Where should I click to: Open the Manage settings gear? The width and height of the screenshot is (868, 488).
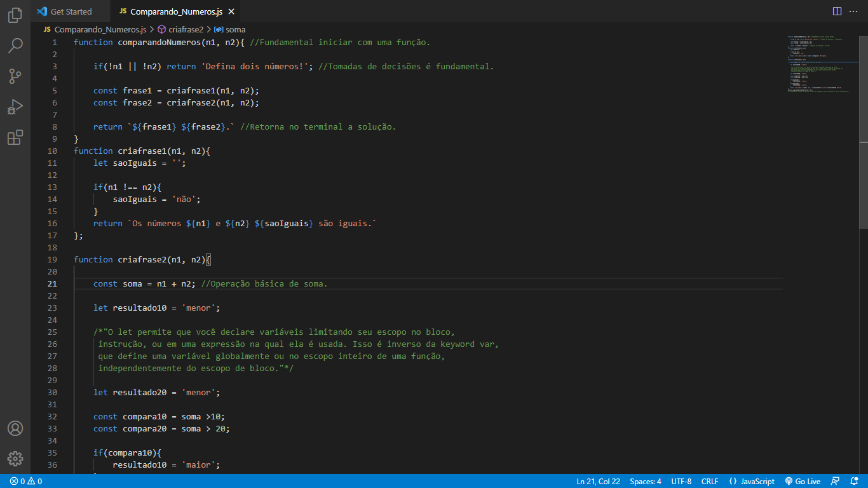click(x=15, y=459)
